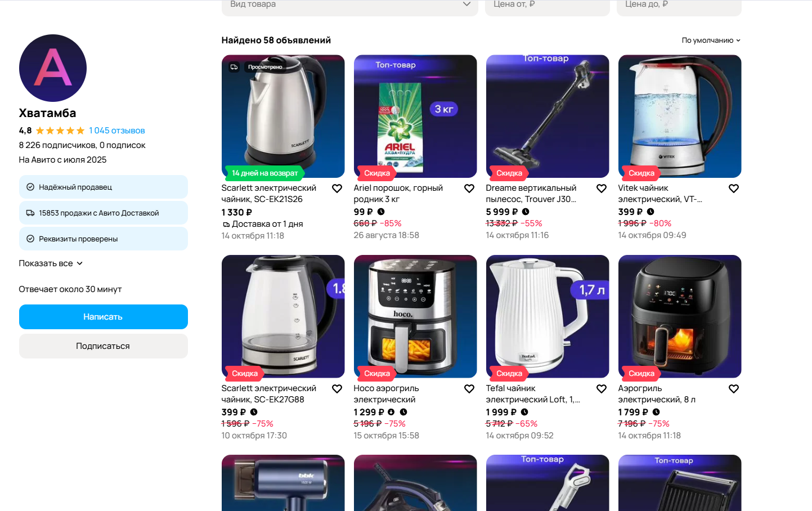Click the delivery truck icon in sales badge
812x511 pixels.
pyautogui.click(x=30, y=213)
